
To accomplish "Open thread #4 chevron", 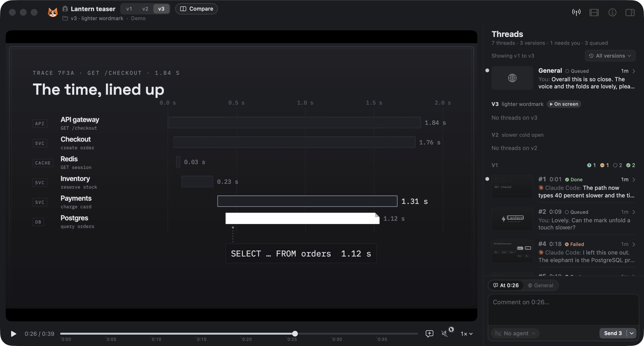I will (x=634, y=244).
